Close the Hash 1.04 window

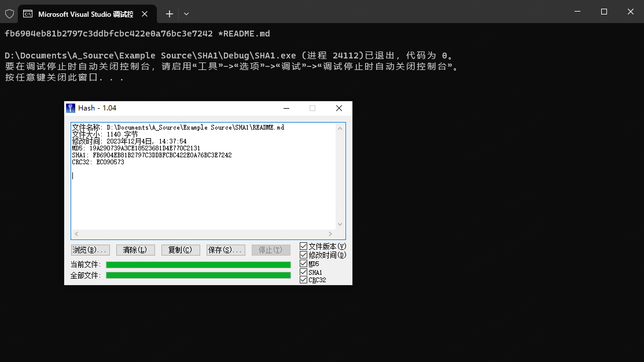coord(339,108)
